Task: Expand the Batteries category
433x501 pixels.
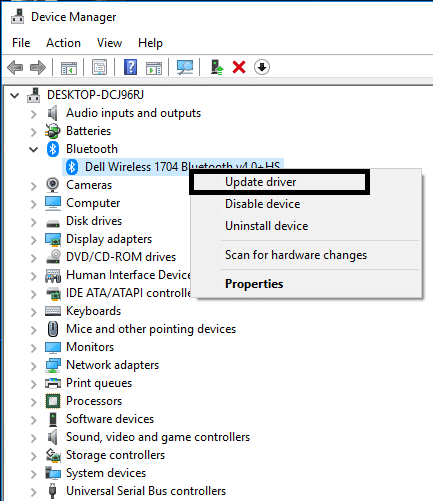Action: pos(33,132)
